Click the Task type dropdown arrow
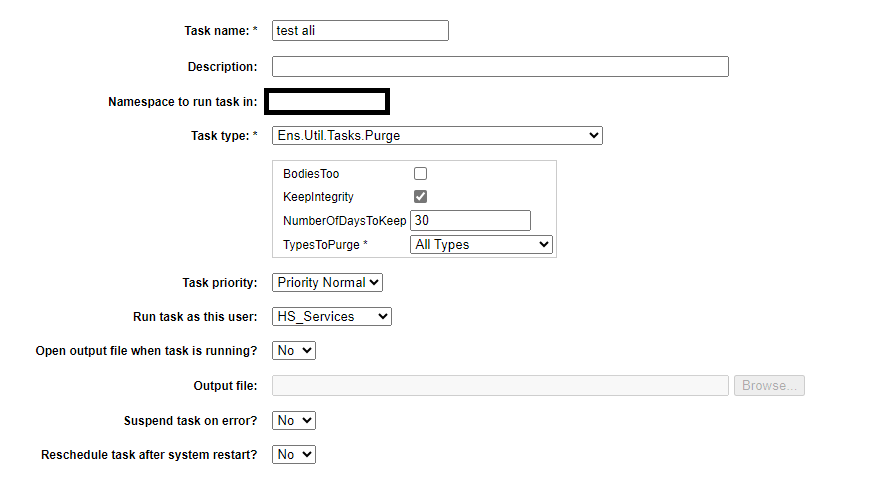Viewport: 878px width, 485px height. [x=594, y=136]
